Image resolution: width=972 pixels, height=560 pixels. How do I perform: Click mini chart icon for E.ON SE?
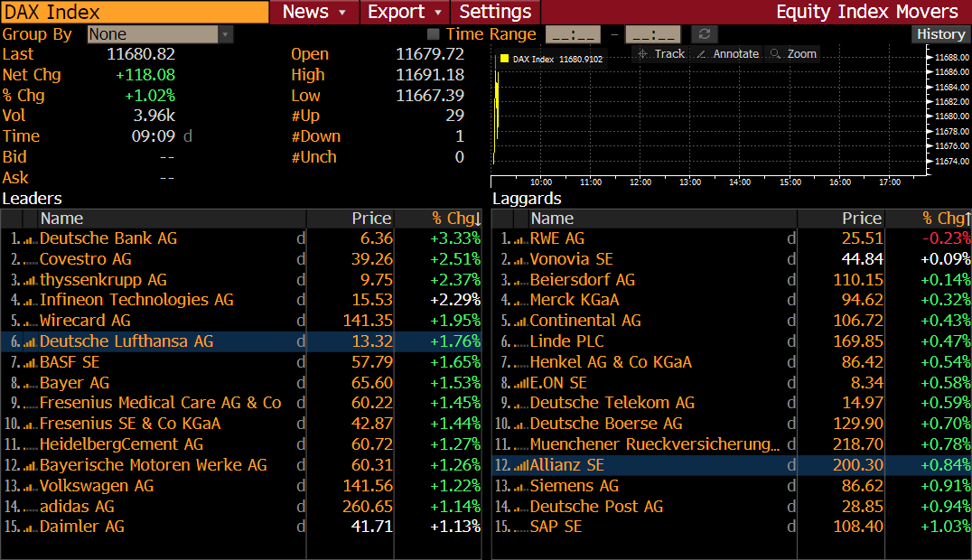[x=520, y=383]
